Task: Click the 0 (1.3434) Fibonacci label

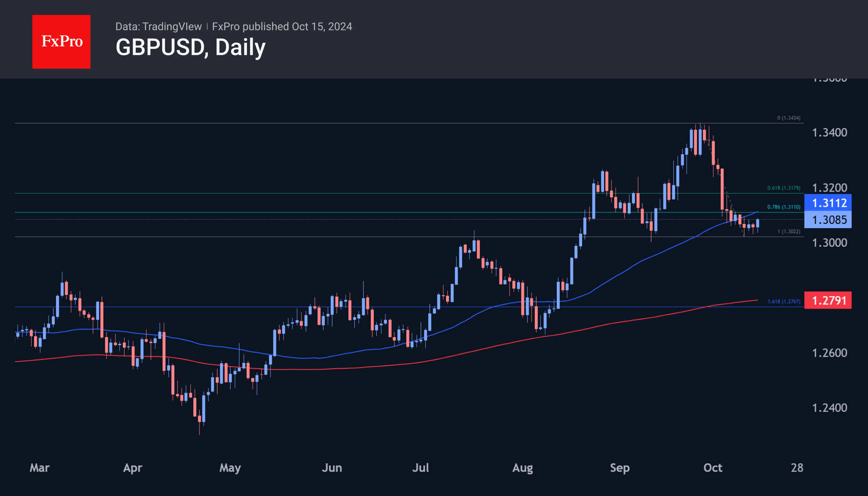Action: point(788,118)
